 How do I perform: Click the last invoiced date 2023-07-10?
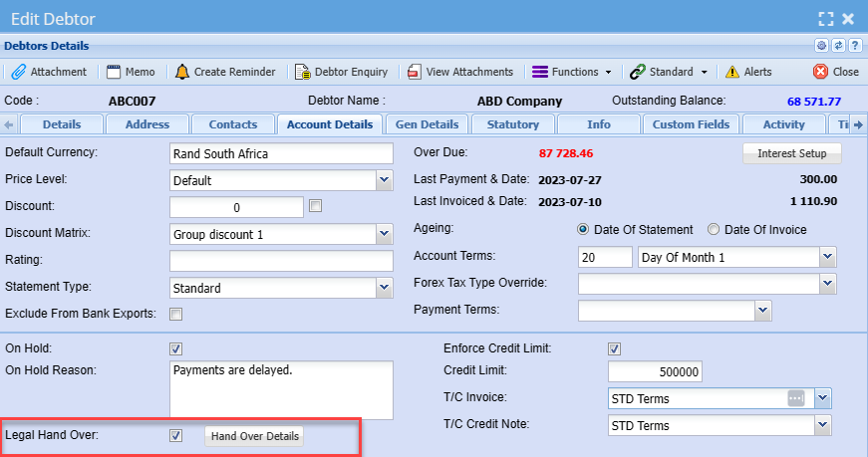pyautogui.click(x=570, y=202)
